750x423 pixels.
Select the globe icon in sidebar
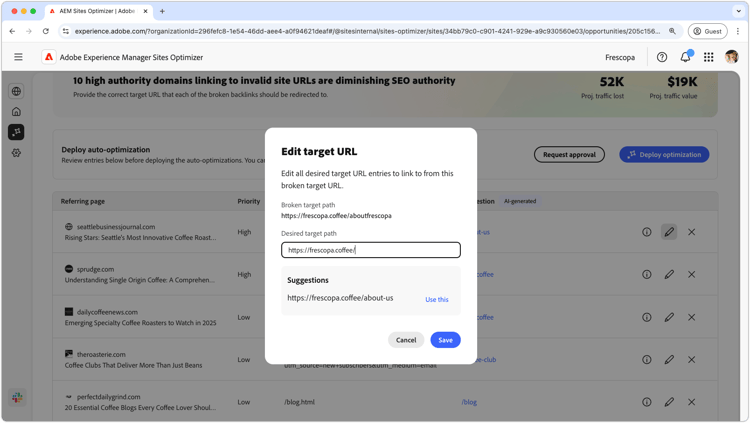pos(16,91)
